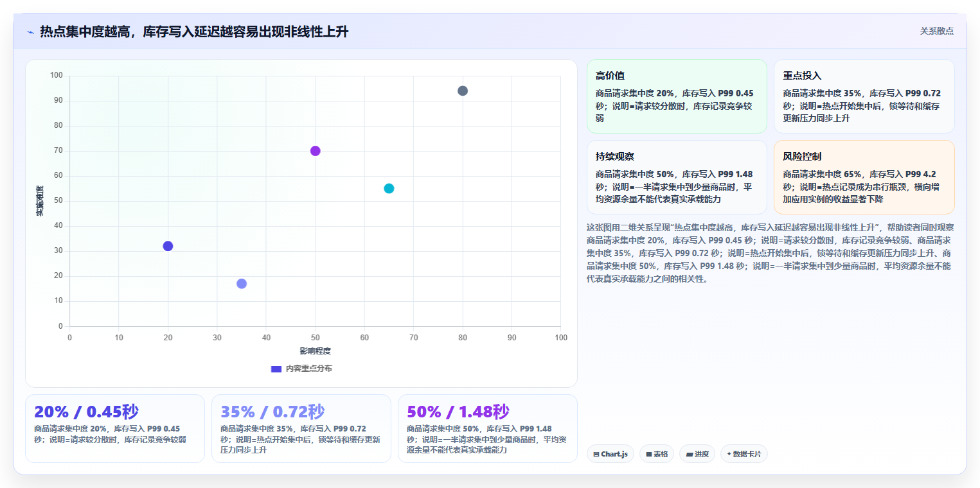Click the y-axis tick label 100
Viewport: 980px width, 488px height.
57,76
